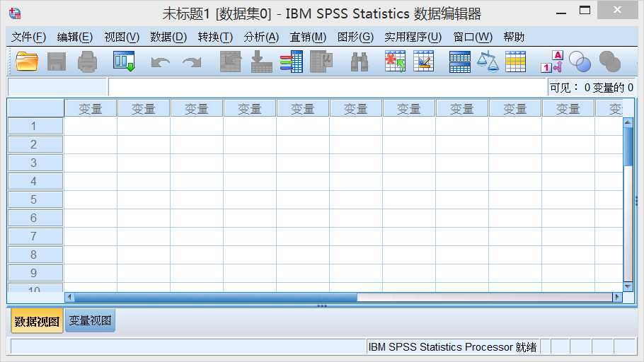The width and height of the screenshot is (644, 362).
Task: Click the Print icon in toolbar
Action: point(88,62)
